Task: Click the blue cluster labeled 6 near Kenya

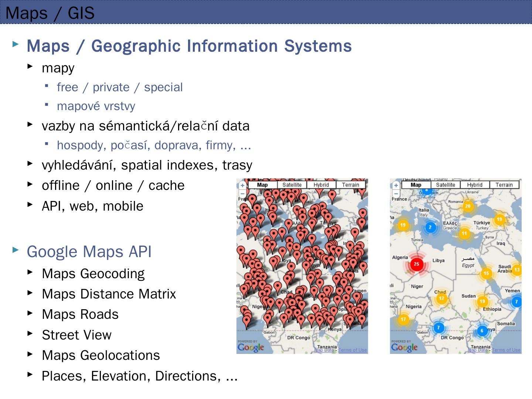Action: (x=481, y=331)
